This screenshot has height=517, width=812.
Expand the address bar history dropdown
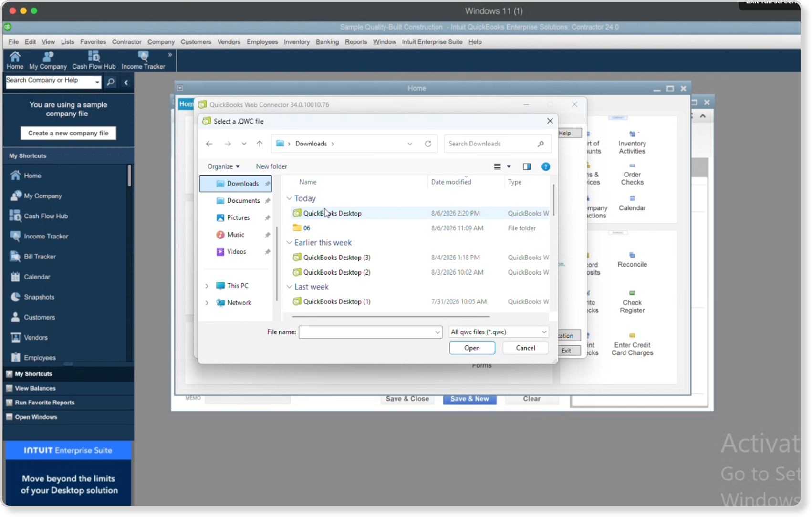[410, 144]
